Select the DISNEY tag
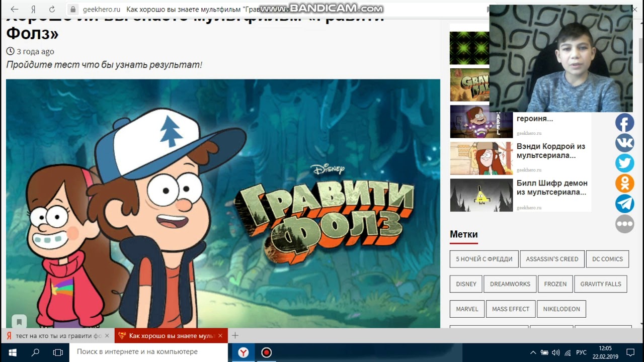Viewport: 644px width, 362px height. point(466,284)
